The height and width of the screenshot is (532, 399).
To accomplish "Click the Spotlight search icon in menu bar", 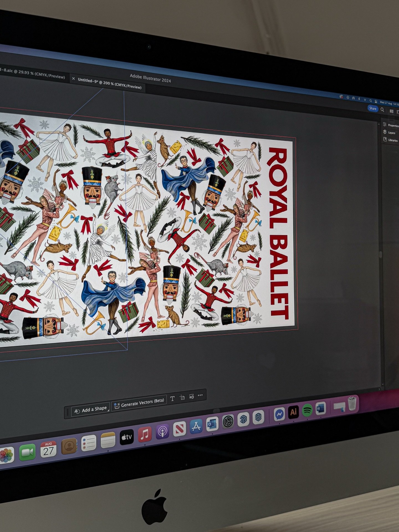I will pos(370,101).
